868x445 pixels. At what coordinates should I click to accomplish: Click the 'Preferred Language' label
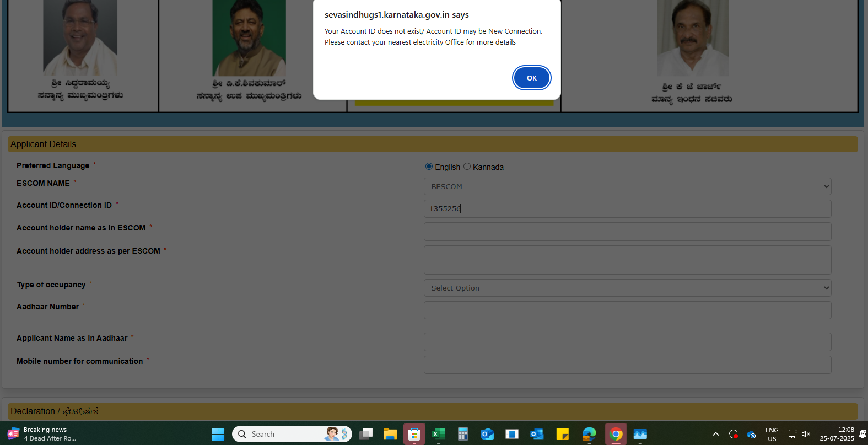(x=53, y=165)
